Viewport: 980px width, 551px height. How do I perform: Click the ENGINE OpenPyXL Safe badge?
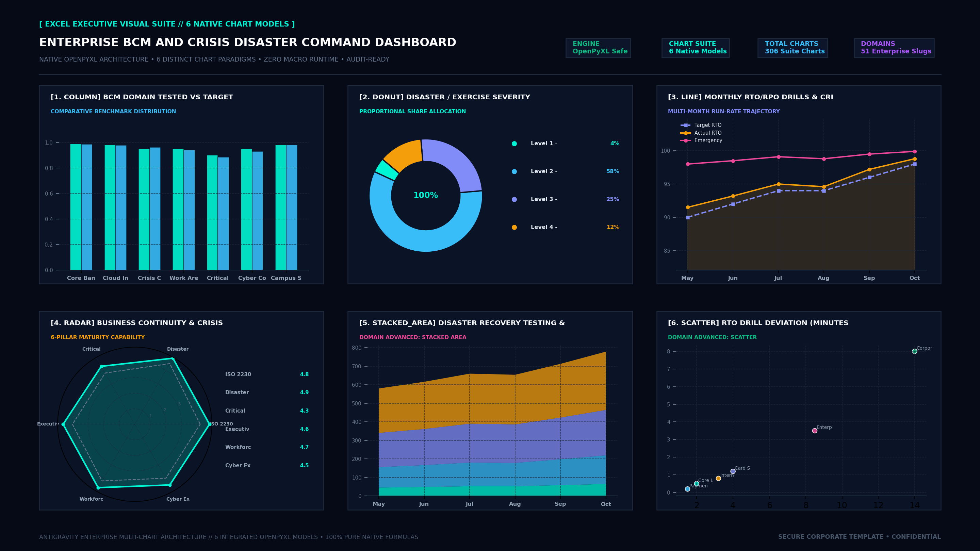(598, 48)
